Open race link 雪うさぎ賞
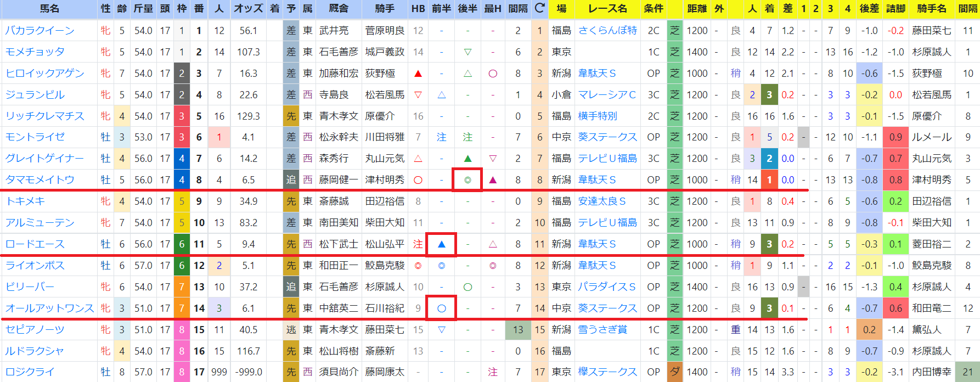This screenshot has width=980, height=382. tap(602, 330)
